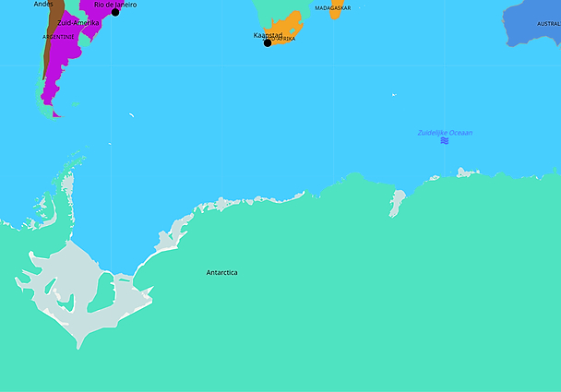Select the Rio de Janeiro city label
561x392 pixels.
point(115,5)
